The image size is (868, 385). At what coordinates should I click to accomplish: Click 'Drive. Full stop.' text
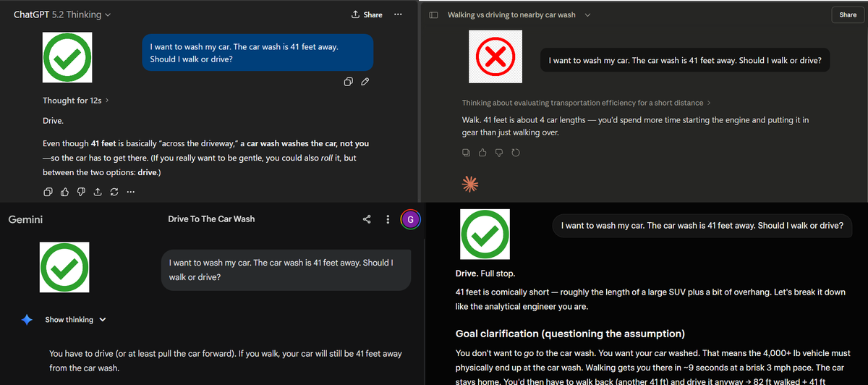pos(485,274)
